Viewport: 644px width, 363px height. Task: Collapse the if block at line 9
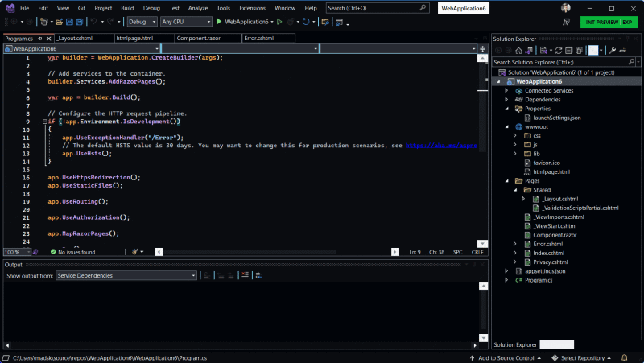(x=45, y=122)
